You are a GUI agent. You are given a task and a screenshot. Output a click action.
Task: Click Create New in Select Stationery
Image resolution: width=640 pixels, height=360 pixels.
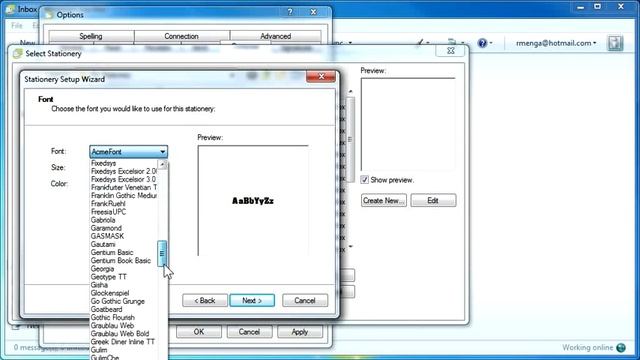(x=384, y=200)
